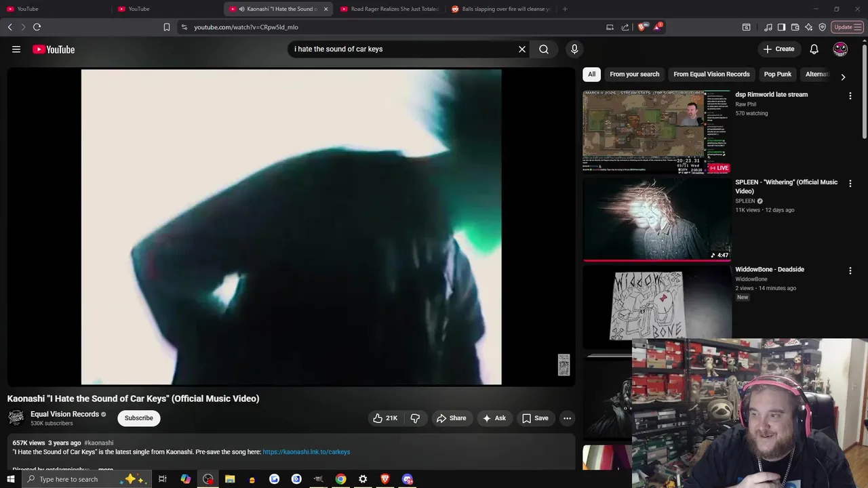Click the video player area
This screenshot has width=868, height=488.
pos(291,227)
